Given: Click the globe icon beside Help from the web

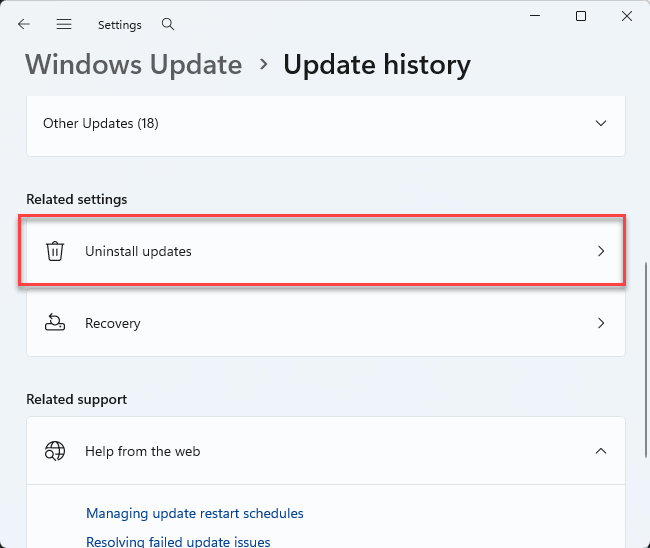Looking at the screenshot, I should pos(55,451).
